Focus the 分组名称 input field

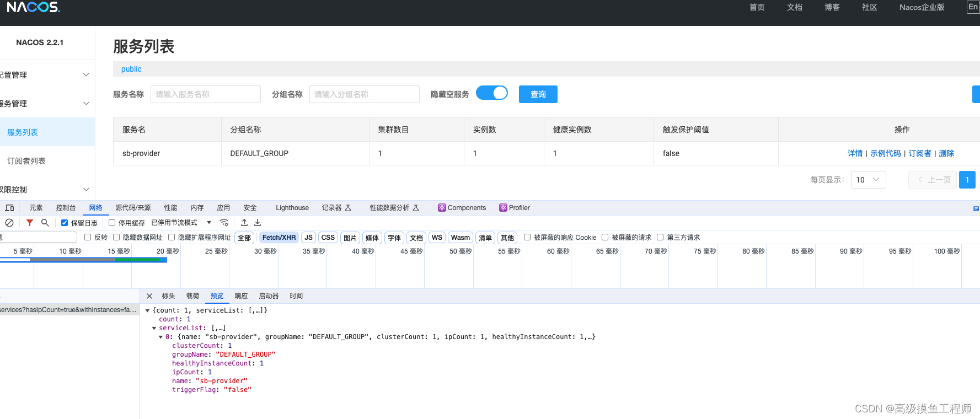click(x=365, y=94)
